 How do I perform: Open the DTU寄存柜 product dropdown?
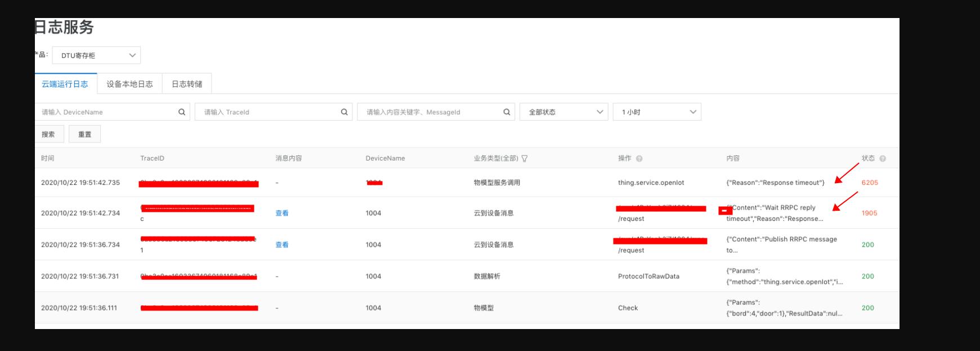click(x=96, y=55)
